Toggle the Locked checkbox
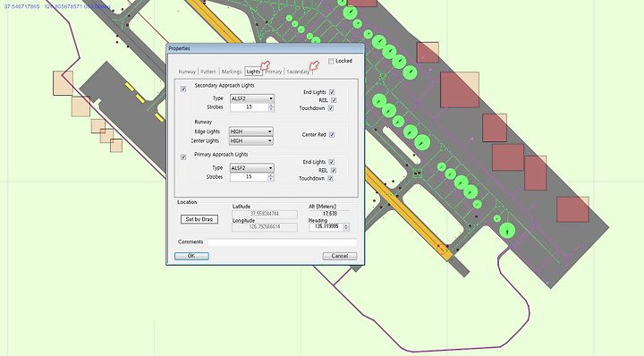 pos(331,61)
